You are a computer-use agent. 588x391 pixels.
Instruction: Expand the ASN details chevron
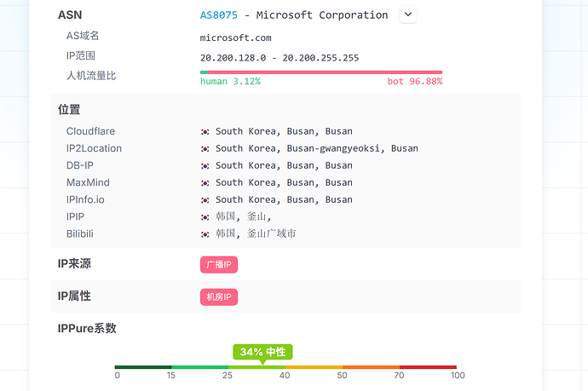(408, 14)
